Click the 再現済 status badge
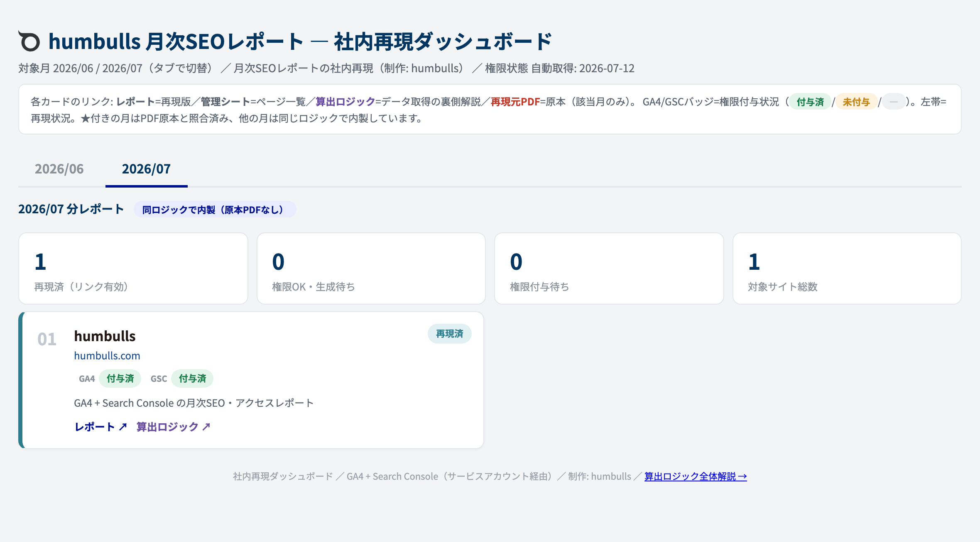The width and height of the screenshot is (980, 542). (449, 334)
